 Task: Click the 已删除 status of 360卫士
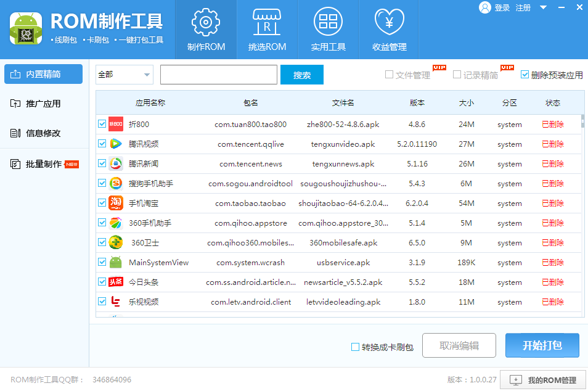[553, 243]
